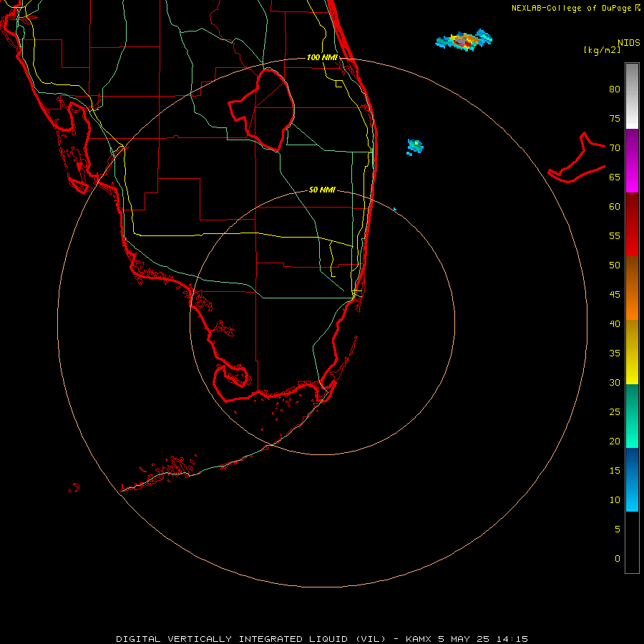644x644 pixels.
Task: Select the dark red segment of the color bar
Action: [x=632, y=224]
